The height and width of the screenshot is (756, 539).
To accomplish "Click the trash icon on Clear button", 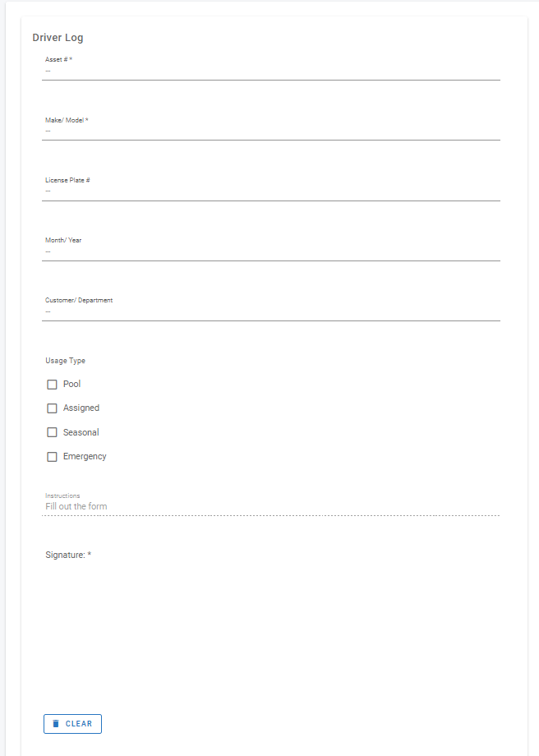I will [x=56, y=724].
